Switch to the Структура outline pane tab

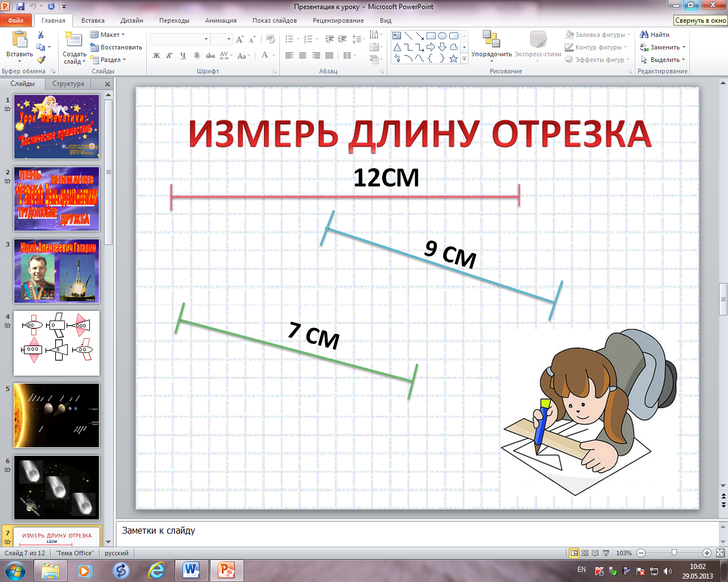click(x=68, y=84)
